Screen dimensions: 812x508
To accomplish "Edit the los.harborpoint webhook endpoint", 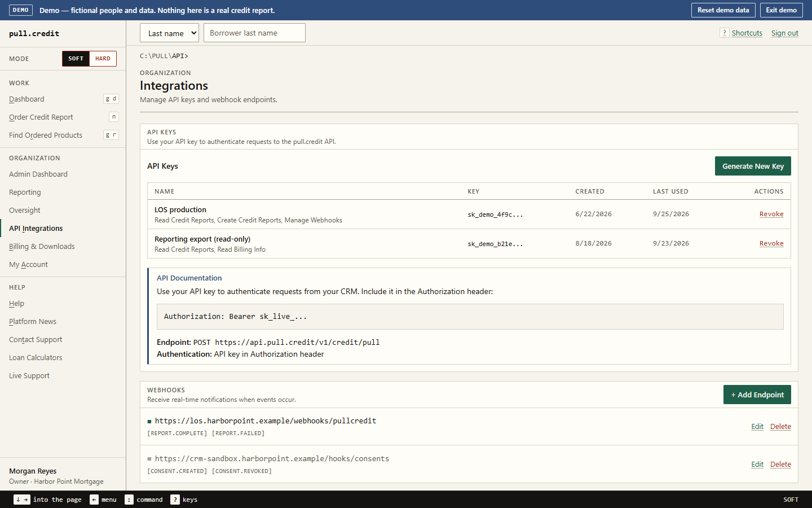I will (x=757, y=427).
